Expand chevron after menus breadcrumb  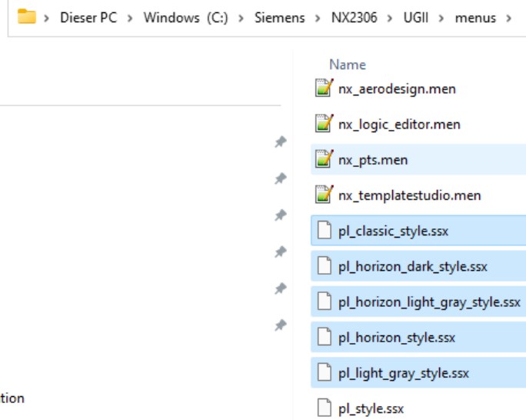(508, 18)
